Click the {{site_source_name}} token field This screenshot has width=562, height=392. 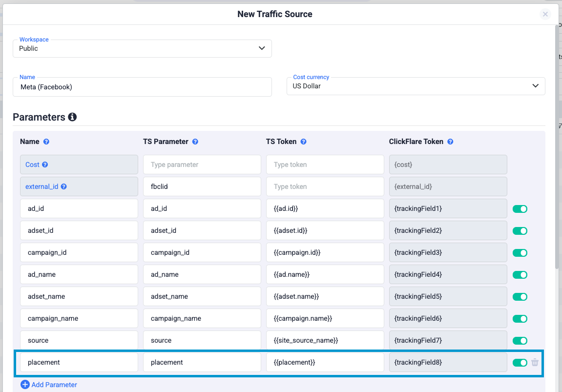[x=325, y=340]
